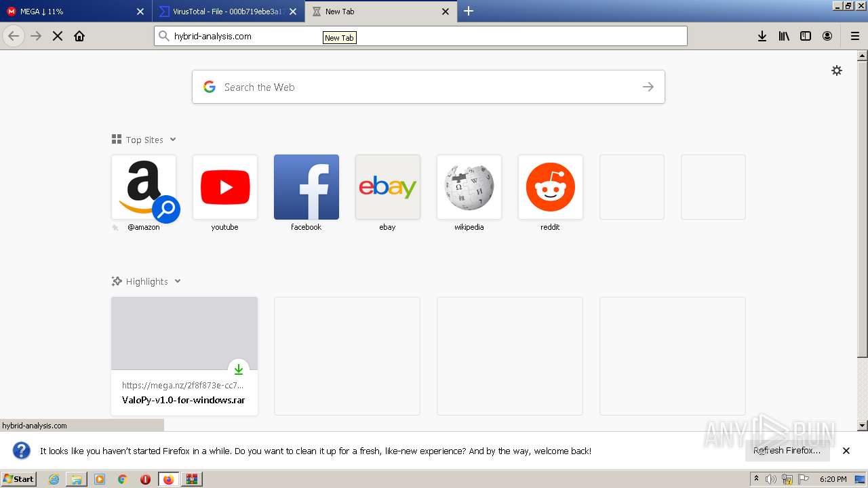
Task: Open the Firefox Account icon
Action: click(827, 36)
